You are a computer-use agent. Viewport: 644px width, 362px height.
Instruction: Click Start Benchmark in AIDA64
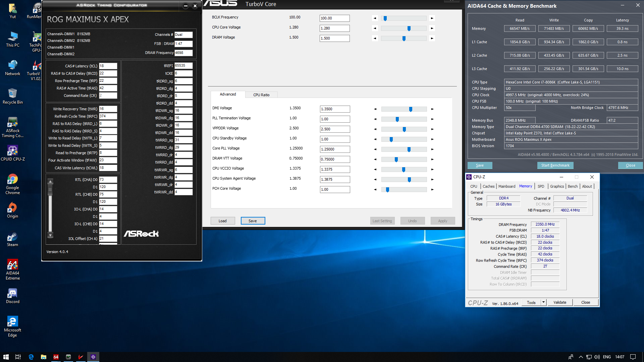[x=555, y=165]
